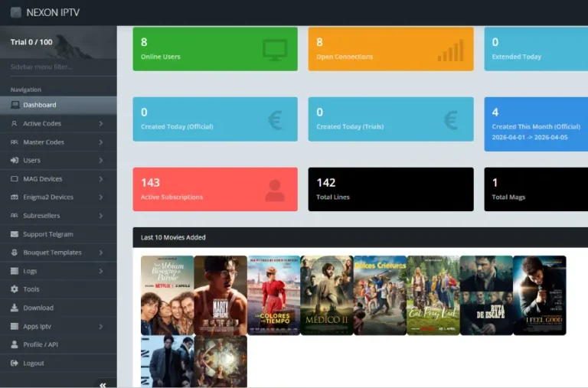Open the Total Mags stat card
588x388 pixels.
click(x=536, y=189)
